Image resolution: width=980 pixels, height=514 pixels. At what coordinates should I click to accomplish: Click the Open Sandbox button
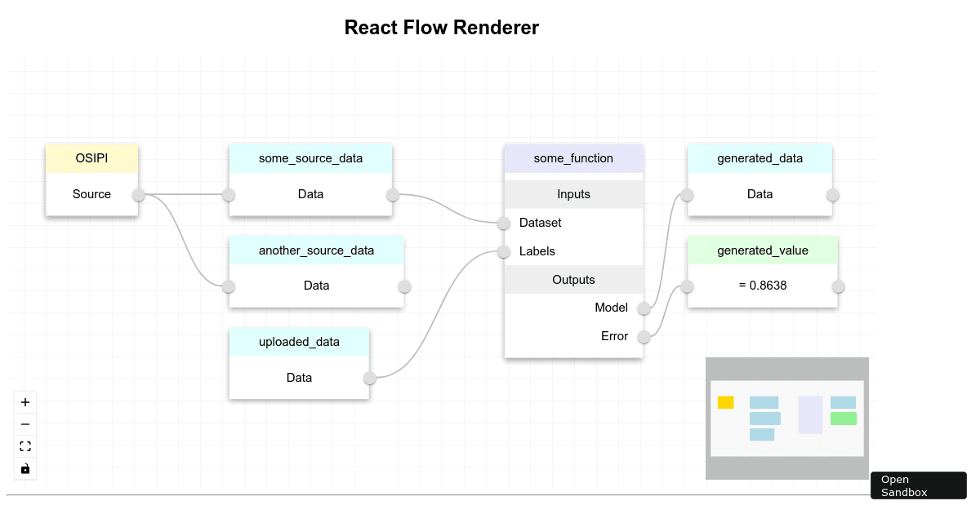pos(918,485)
